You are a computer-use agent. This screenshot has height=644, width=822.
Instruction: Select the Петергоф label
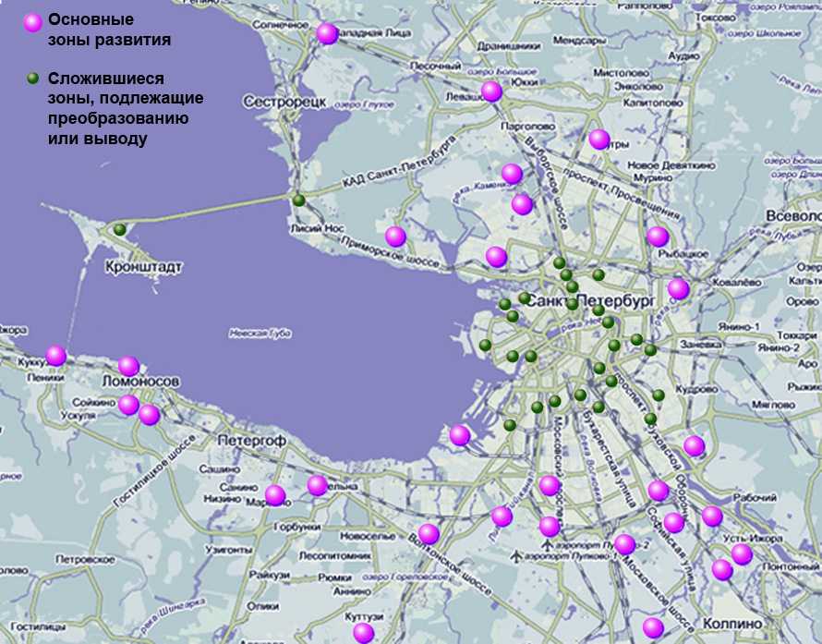coord(252,441)
